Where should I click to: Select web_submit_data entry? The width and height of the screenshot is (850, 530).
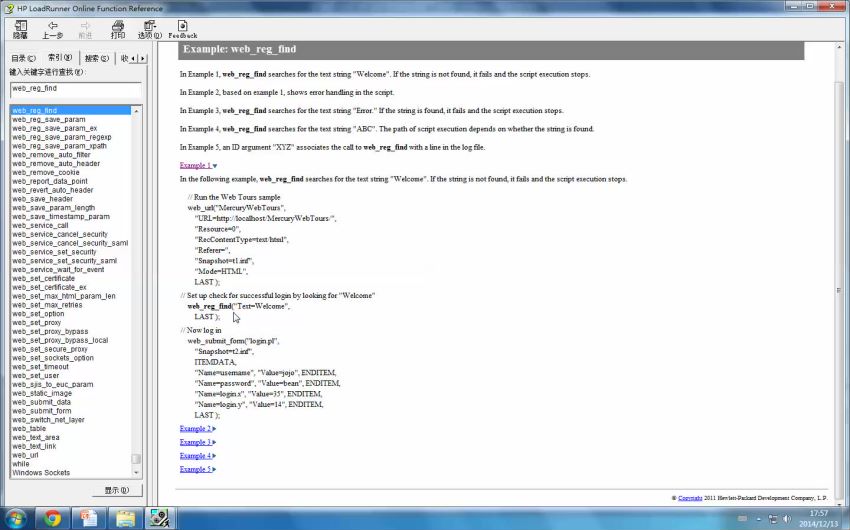41,402
